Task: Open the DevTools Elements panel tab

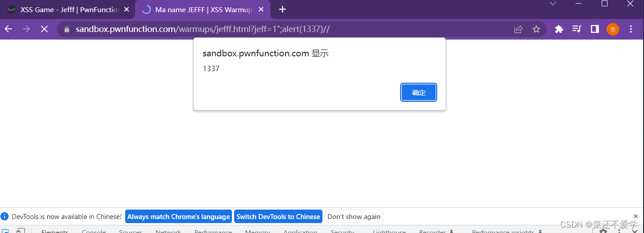Action: point(55,231)
